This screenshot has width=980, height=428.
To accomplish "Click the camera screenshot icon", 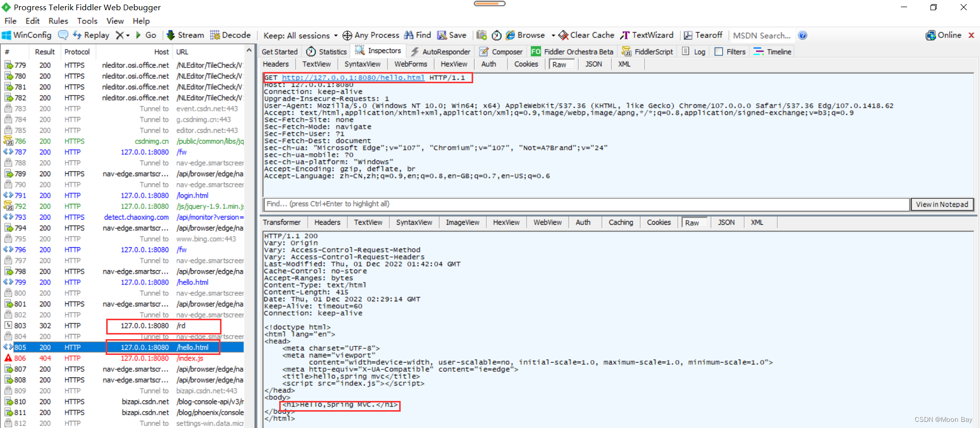I will 481,35.
